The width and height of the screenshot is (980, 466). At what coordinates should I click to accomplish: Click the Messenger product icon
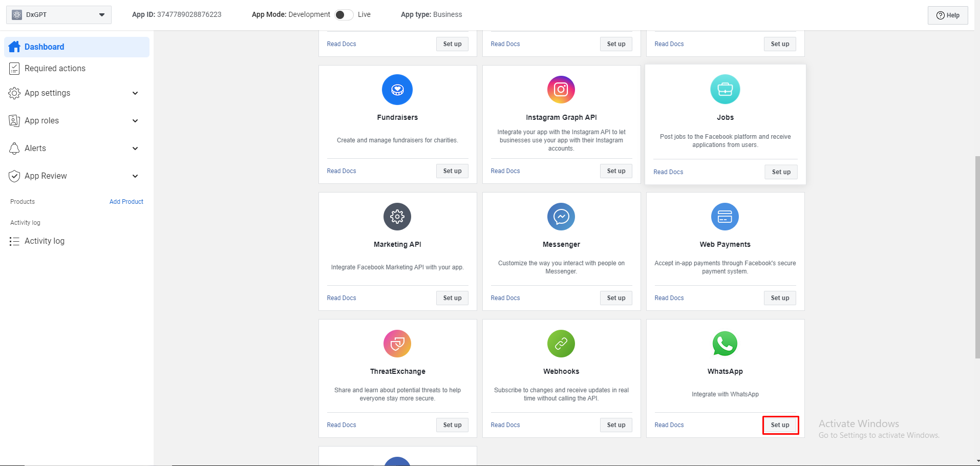coord(561,217)
